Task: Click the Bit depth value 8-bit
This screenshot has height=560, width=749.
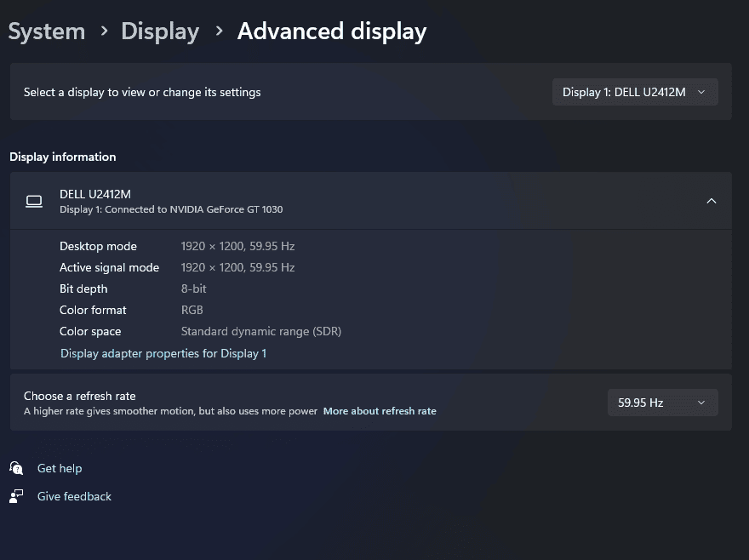Action: click(x=193, y=289)
